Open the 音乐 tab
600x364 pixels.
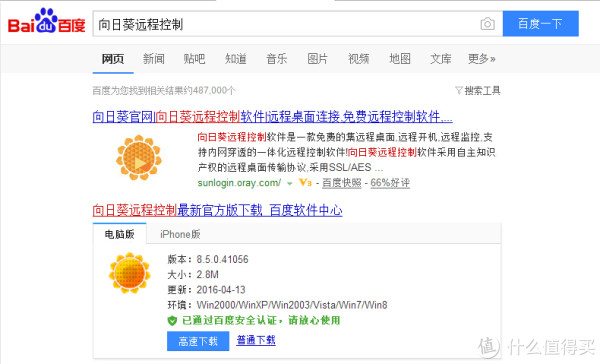277,59
